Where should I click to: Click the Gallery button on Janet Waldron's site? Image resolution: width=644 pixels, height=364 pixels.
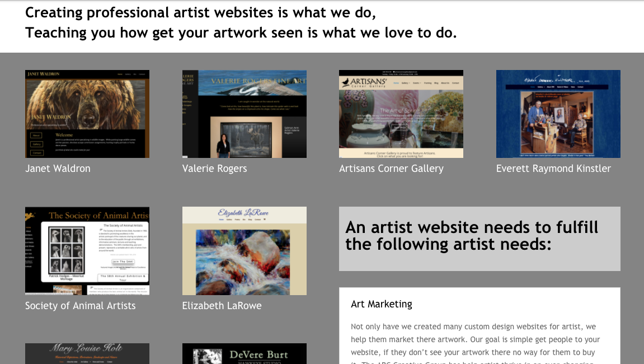37,144
